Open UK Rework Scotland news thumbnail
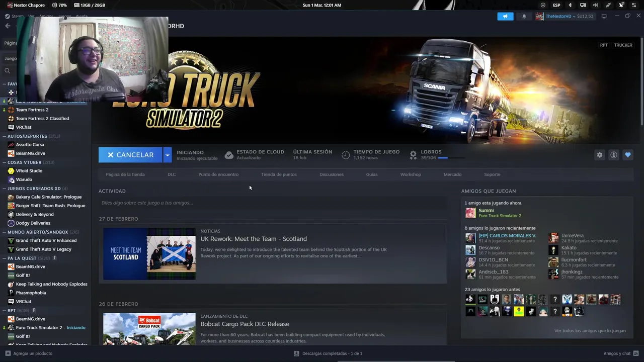Image resolution: width=644 pixels, height=362 pixels. click(x=149, y=254)
